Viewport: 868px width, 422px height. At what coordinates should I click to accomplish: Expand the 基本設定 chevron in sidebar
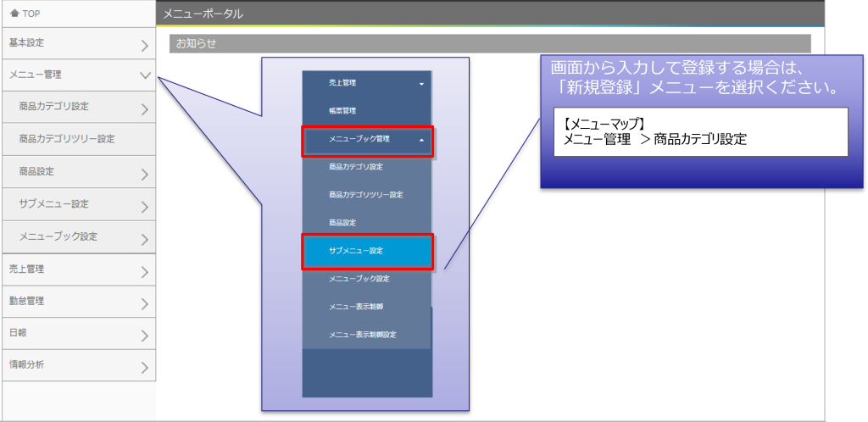(144, 46)
